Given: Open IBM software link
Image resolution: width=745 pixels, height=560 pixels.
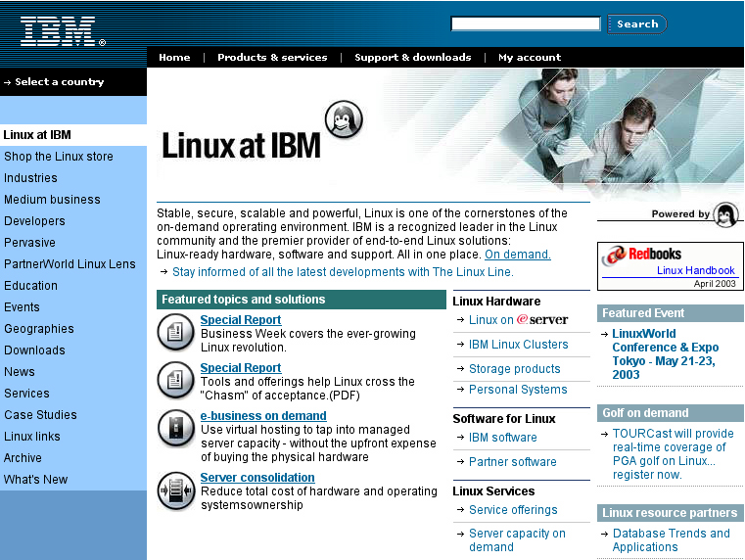Looking at the screenshot, I should point(502,438).
